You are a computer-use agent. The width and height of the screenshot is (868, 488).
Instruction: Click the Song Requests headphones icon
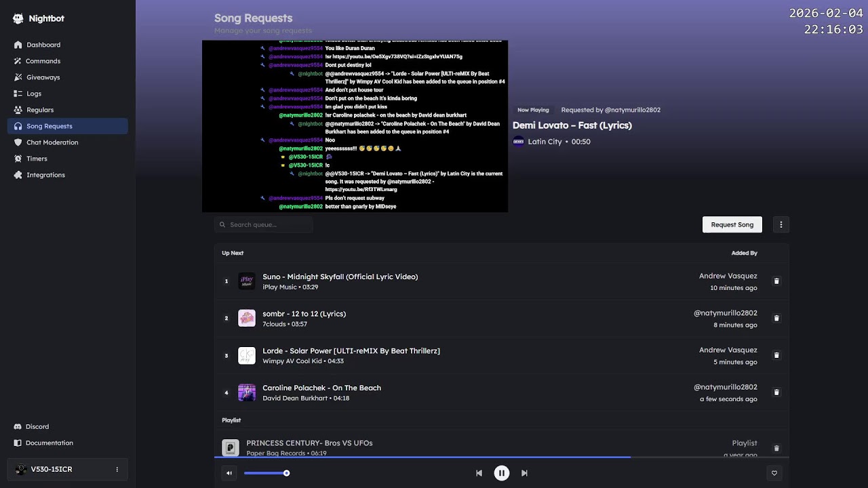point(18,126)
